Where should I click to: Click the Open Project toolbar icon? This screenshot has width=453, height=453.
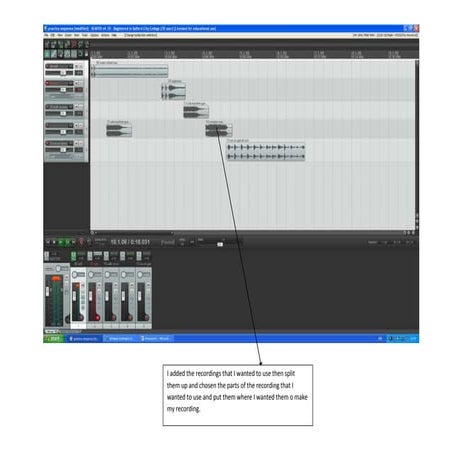point(53,44)
